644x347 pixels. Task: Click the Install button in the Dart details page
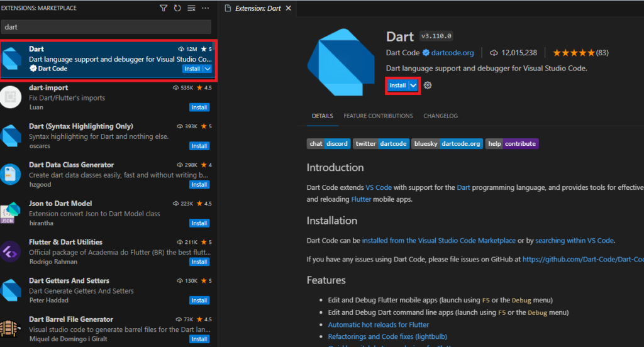[x=397, y=85]
